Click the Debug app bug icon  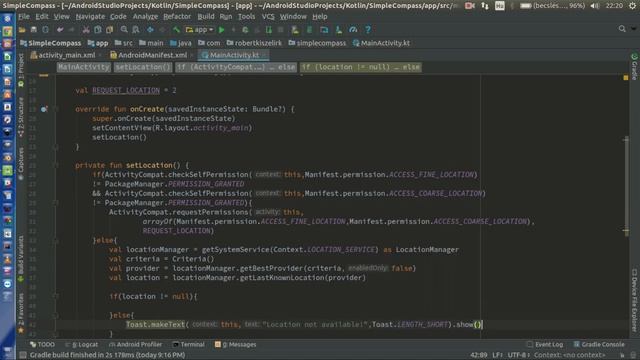pyautogui.click(x=245, y=30)
